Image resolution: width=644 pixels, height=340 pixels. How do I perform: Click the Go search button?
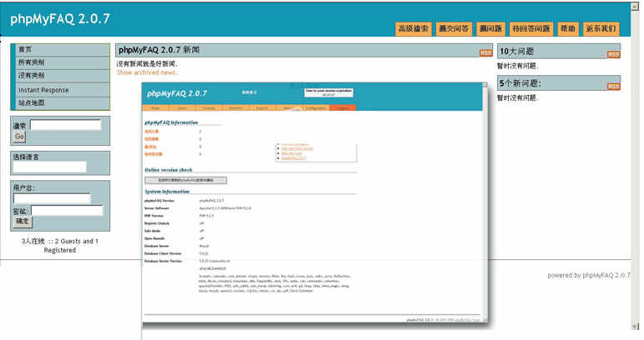[19, 137]
